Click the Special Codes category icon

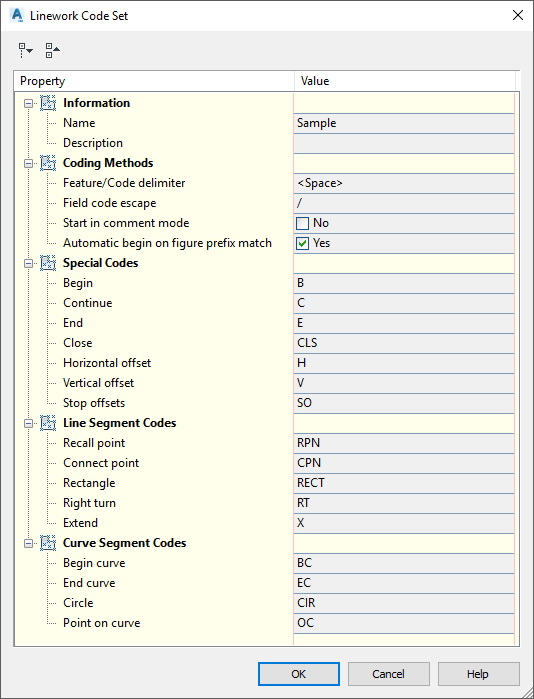pyautogui.click(x=48, y=263)
